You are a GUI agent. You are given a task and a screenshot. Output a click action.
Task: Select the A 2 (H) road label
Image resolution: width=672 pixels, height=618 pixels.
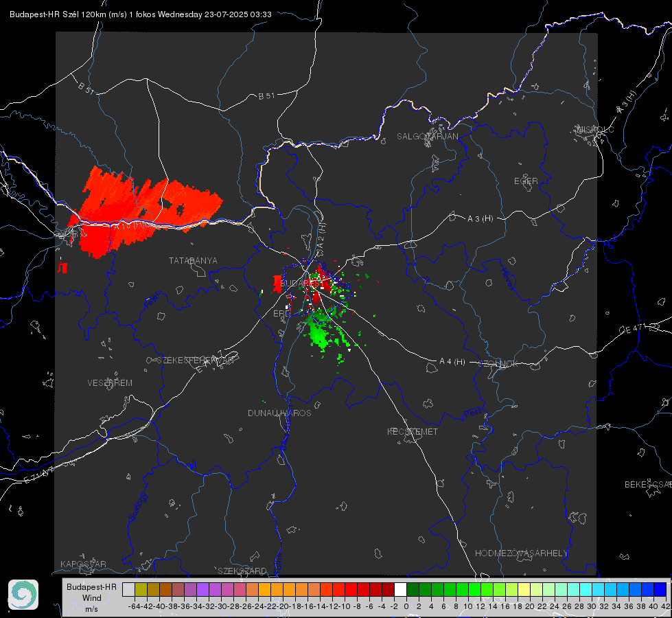coord(321,237)
